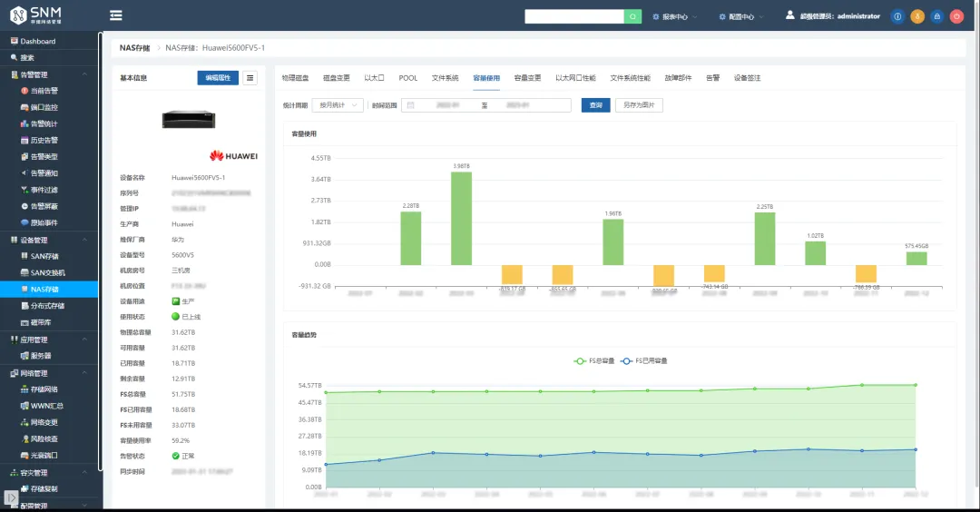Click the blue lock screen icon
Image resolution: width=980 pixels, height=512 pixels.
coord(936,17)
